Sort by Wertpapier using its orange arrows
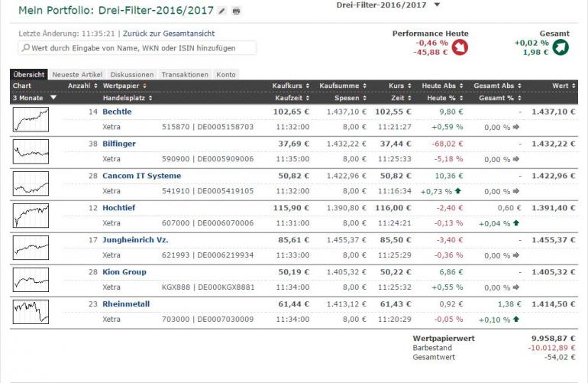This screenshot has width=588, height=383. pyautogui.click(x=144, y=86)
